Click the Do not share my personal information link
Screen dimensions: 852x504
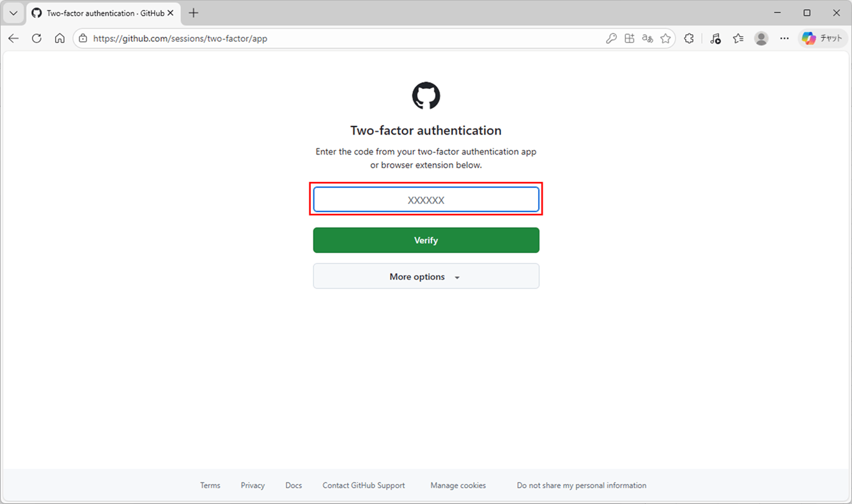581,485
